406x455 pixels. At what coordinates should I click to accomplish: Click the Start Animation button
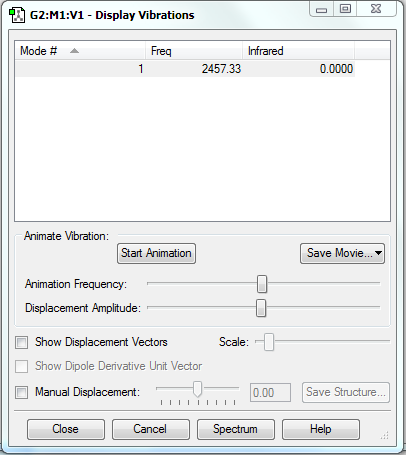[156, 253]
